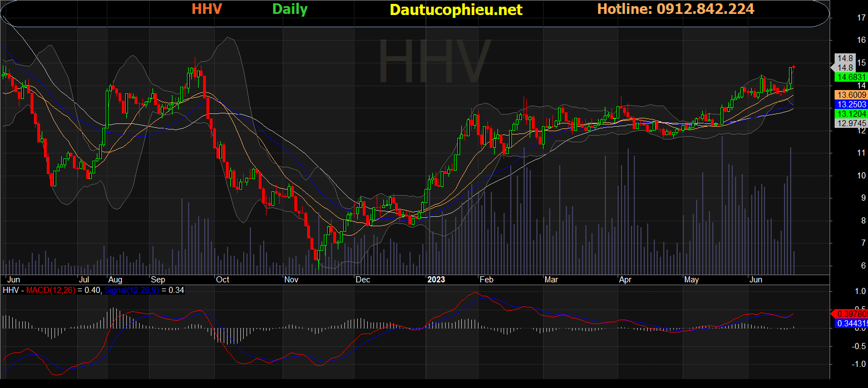Viewport: 868px width, 388px height.
Task: Click the Hotline 0912.842.224 text
Action: (x=675, y=9)
